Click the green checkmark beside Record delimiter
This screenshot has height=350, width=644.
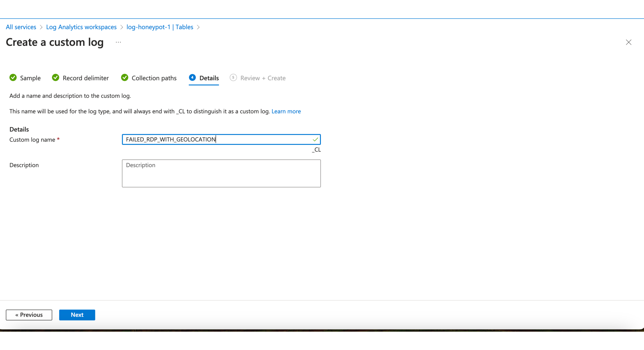click(x=55, y=78)
